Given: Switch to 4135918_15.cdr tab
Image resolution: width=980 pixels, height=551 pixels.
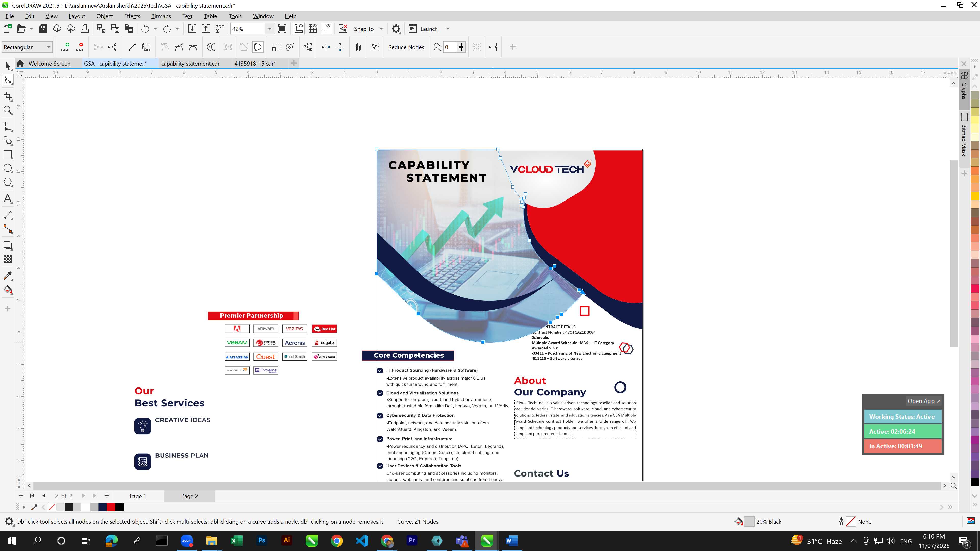Looking at the screenshot, I should (255, 64).
